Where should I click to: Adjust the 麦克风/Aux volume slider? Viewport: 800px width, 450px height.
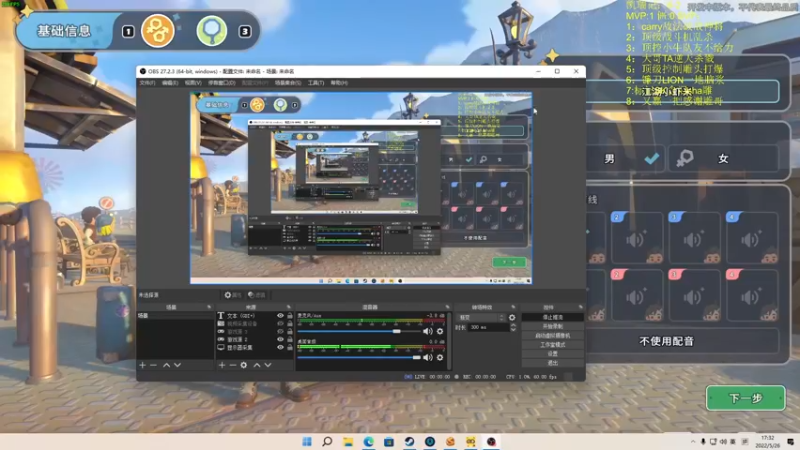[359, 331]
